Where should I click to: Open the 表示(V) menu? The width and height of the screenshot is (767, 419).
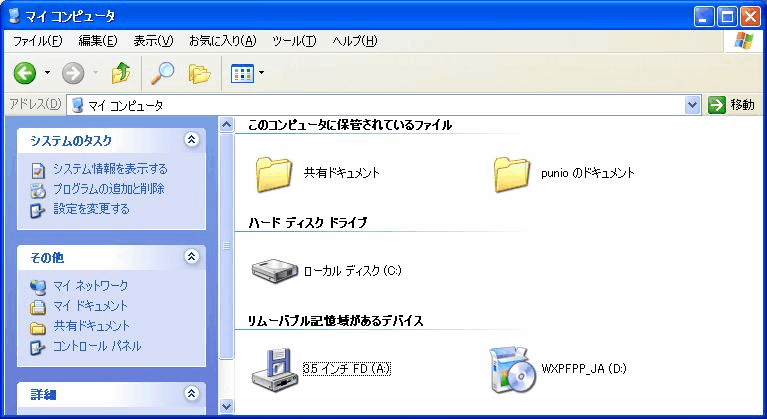coord(153,41)
